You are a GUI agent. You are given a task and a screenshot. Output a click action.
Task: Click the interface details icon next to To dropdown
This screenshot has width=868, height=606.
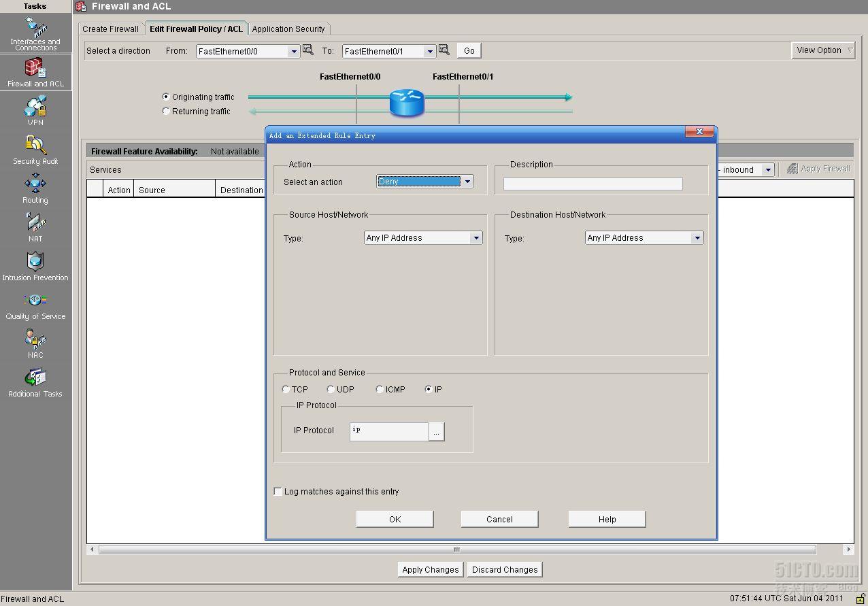(x=444, y=50)
